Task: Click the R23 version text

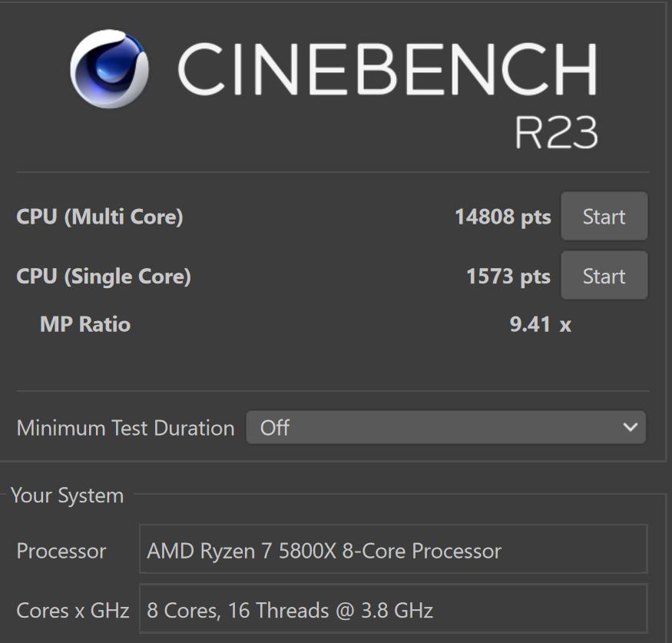Action: click(x=556, y=132)
